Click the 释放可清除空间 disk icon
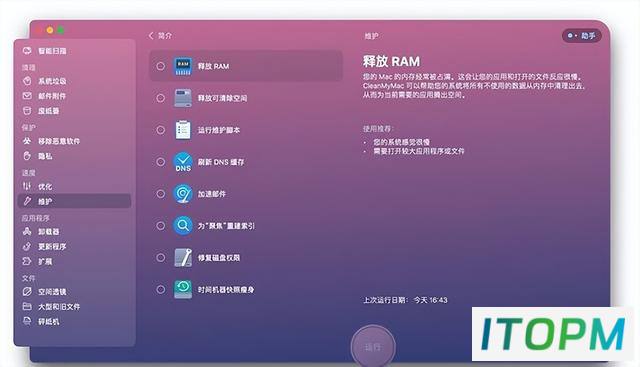The height and width of the screenshot is (367, 640). (x=183, y=98)
